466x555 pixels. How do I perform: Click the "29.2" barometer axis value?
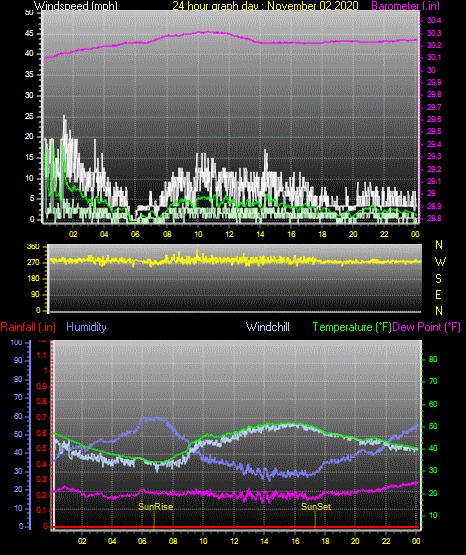pos(434,169)
